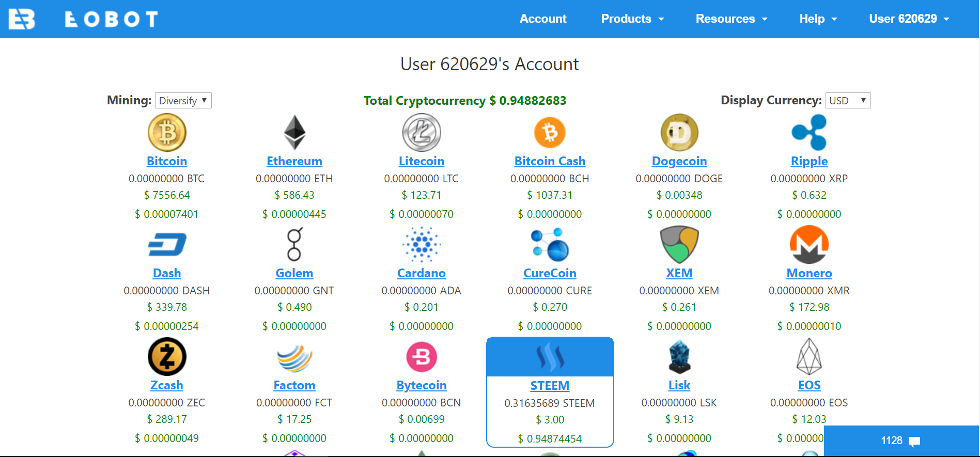This screenshot has width=980, height=457.
Task: Click the EOS price $ 12.03
Action: (x=809, y=419)
